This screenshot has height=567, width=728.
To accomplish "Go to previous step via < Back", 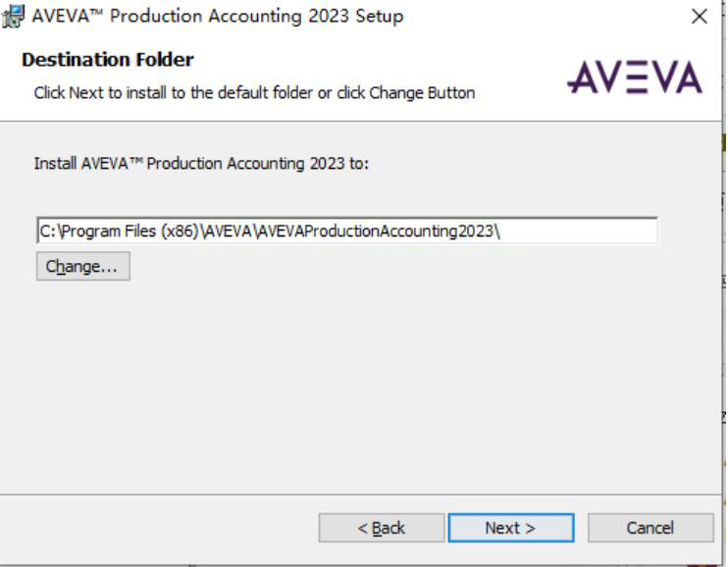I will point(382,528).
